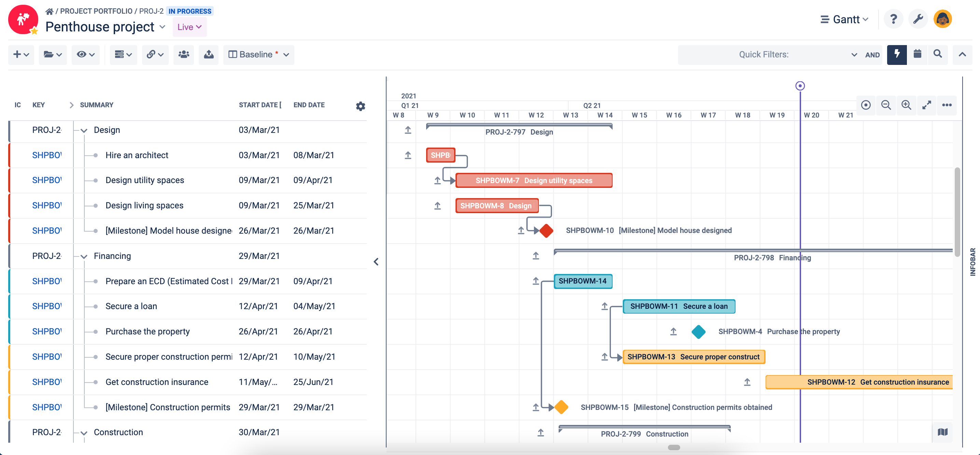Open the team resources people icon
This screenshot has height=455, width=980.
(184, 54)
